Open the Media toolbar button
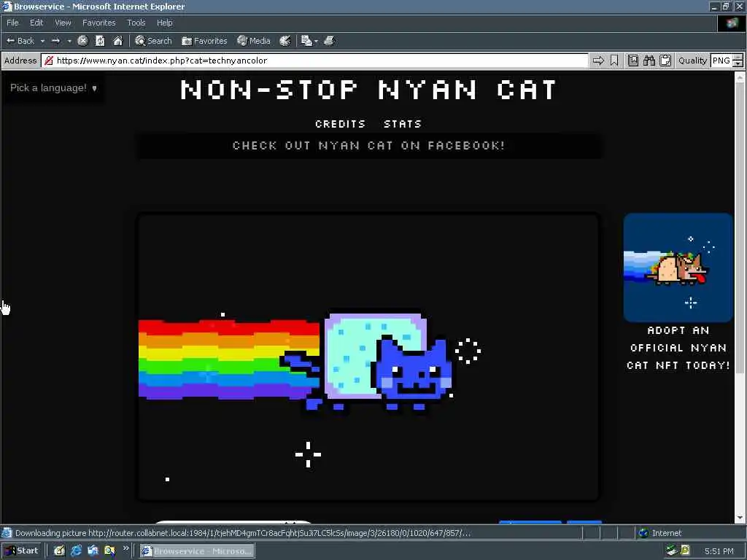 [254, 41]
